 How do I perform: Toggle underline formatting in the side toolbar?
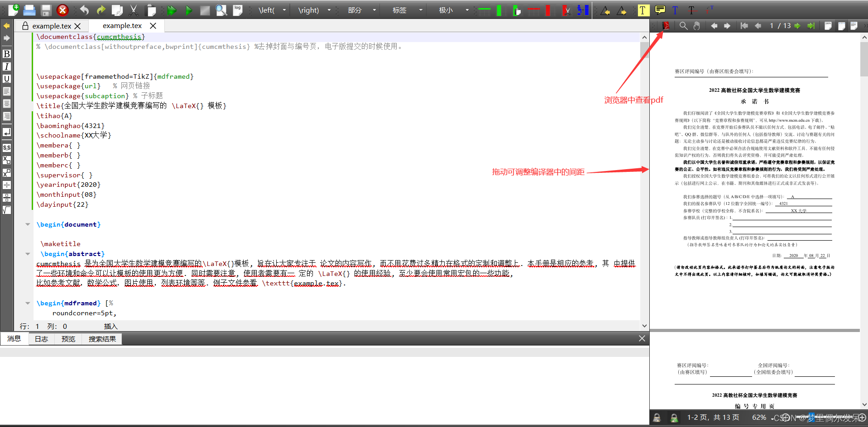point(7,79)
